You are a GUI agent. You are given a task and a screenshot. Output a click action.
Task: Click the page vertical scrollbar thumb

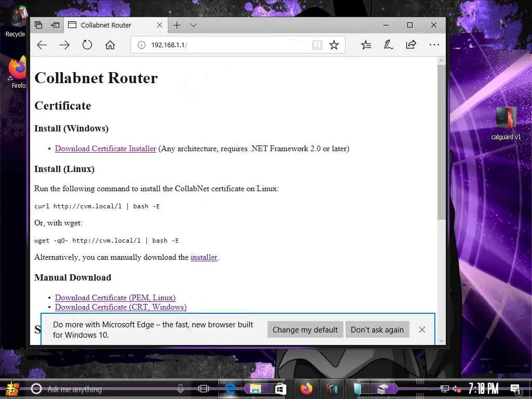coord(441,142)
